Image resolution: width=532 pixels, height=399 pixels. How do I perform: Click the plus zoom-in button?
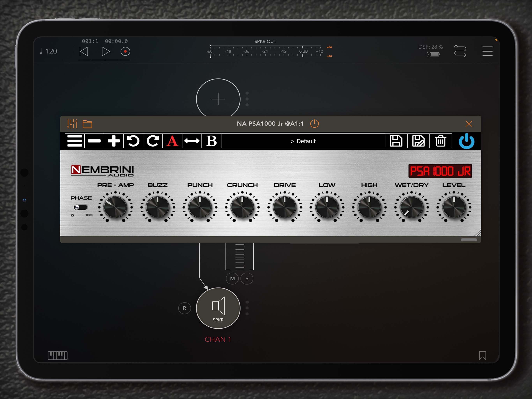(x=114, y=141)
